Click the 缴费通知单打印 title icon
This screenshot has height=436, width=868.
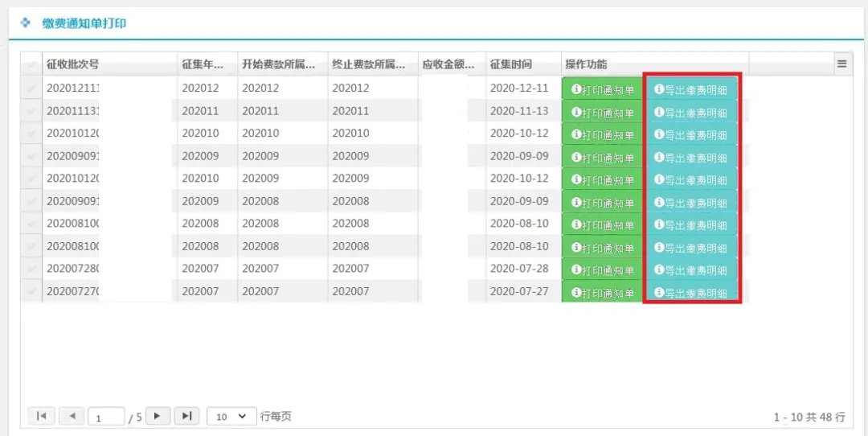[x=26, y=23]
